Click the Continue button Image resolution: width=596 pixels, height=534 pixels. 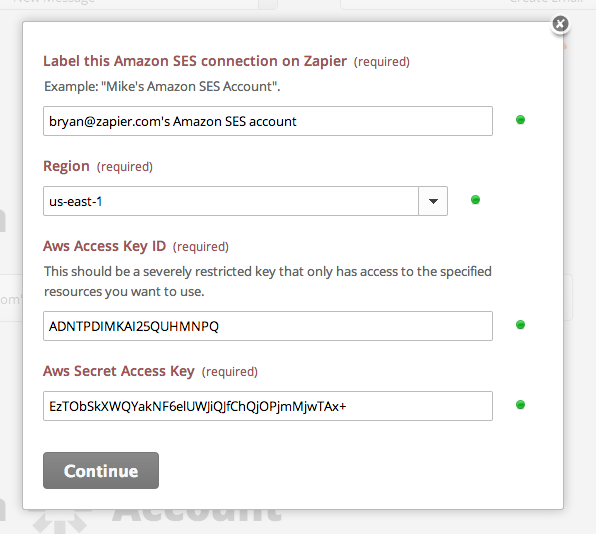101,471
